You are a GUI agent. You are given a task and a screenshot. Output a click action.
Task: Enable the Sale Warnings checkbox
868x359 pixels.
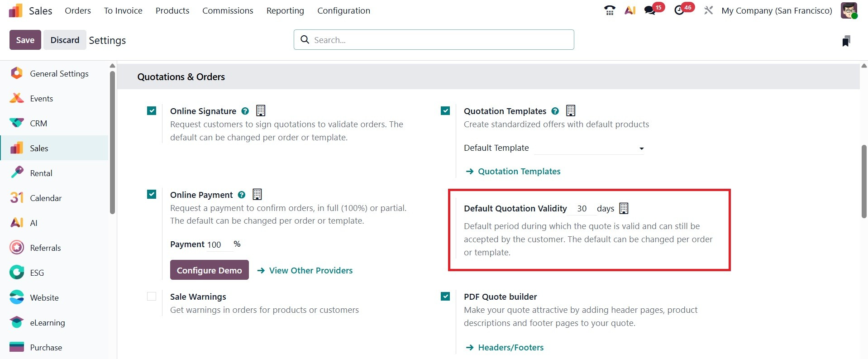point(152,297)
